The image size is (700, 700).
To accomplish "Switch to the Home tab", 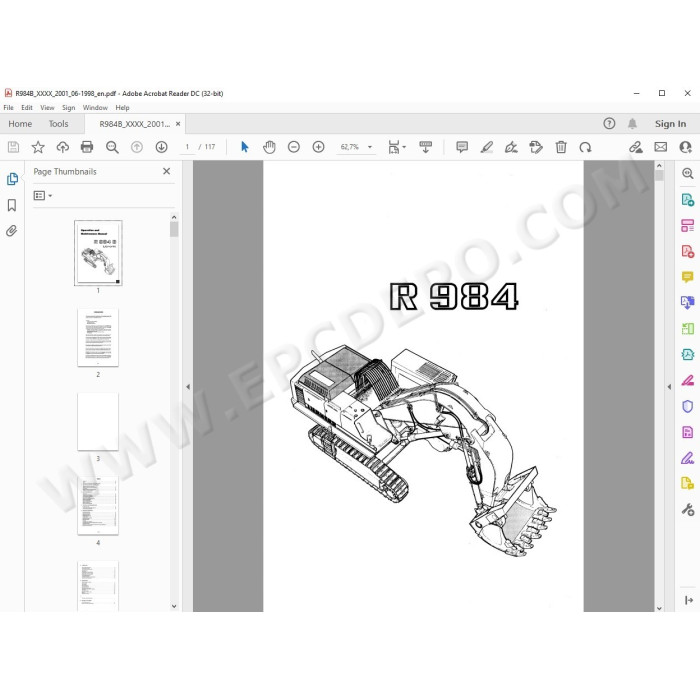I will click(20, 124).
